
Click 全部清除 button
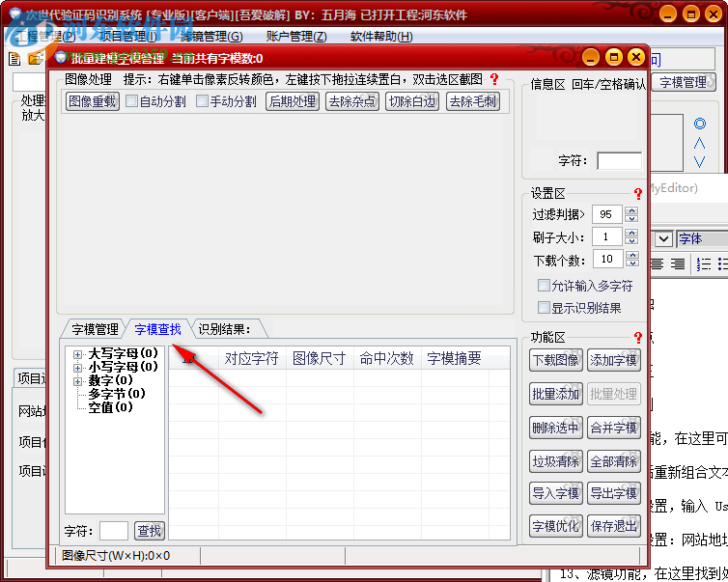(614, 461)
